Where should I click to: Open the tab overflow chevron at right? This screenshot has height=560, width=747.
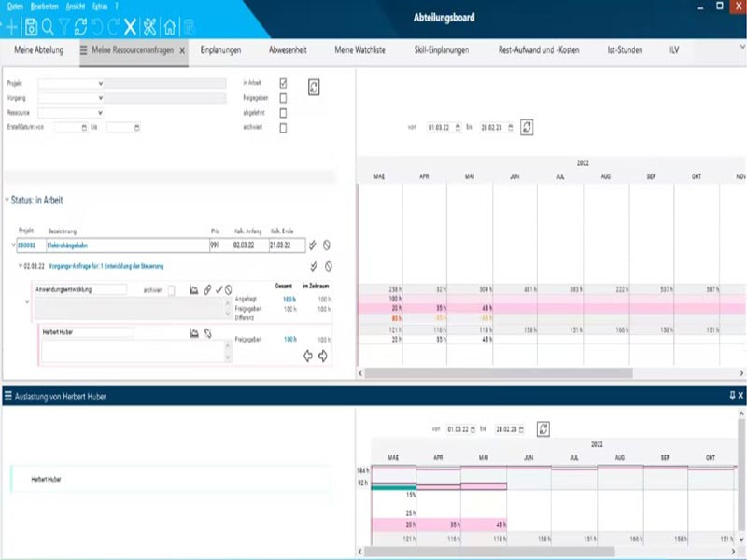point(741,48)
